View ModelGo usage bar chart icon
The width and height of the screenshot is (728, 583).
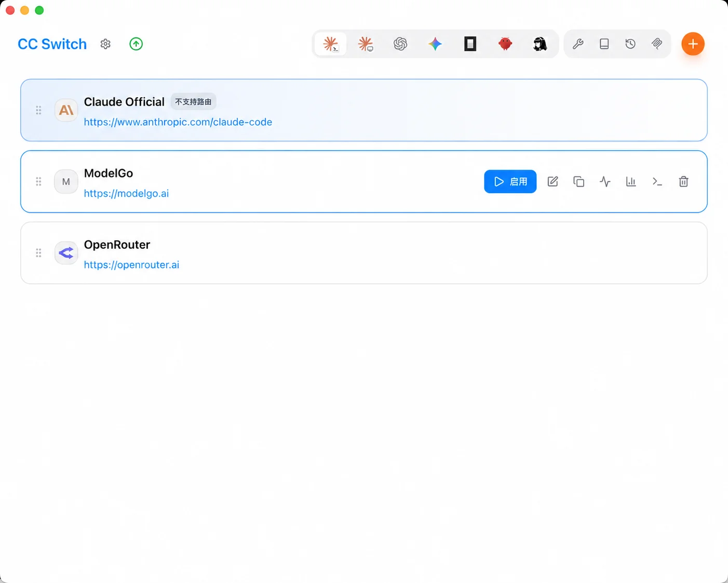point(631,181)
